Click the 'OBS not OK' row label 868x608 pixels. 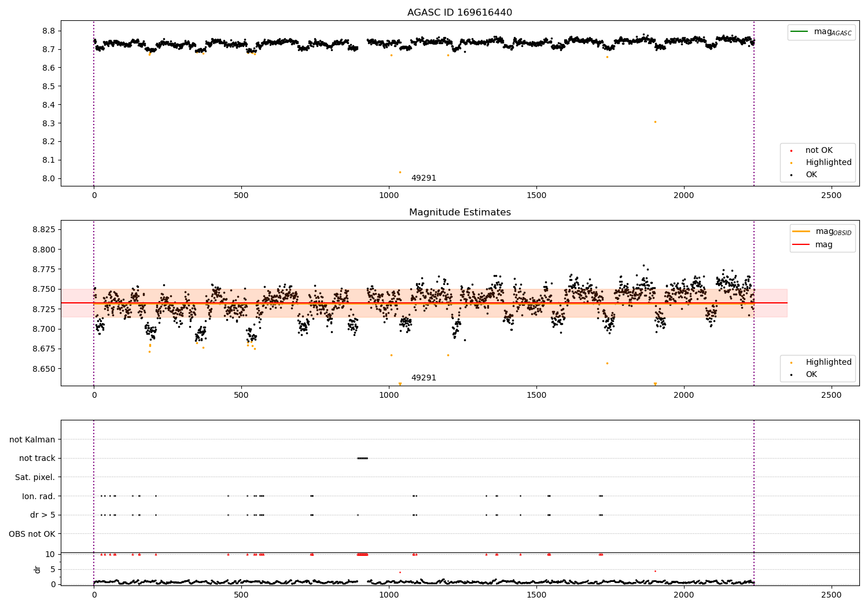coord(32,534)
